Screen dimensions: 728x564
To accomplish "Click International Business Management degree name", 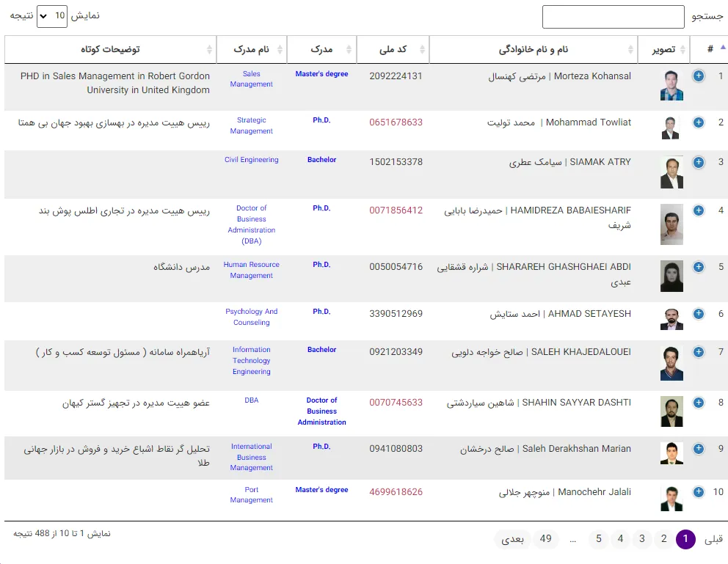I will click(x=252, y=457).
